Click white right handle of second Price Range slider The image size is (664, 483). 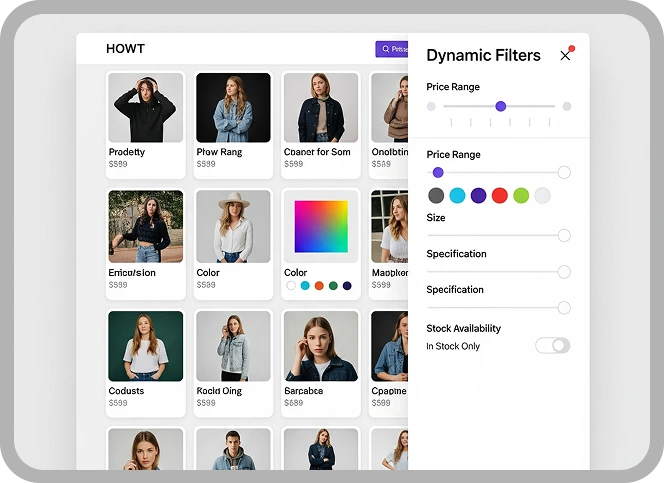pos(564,172)
